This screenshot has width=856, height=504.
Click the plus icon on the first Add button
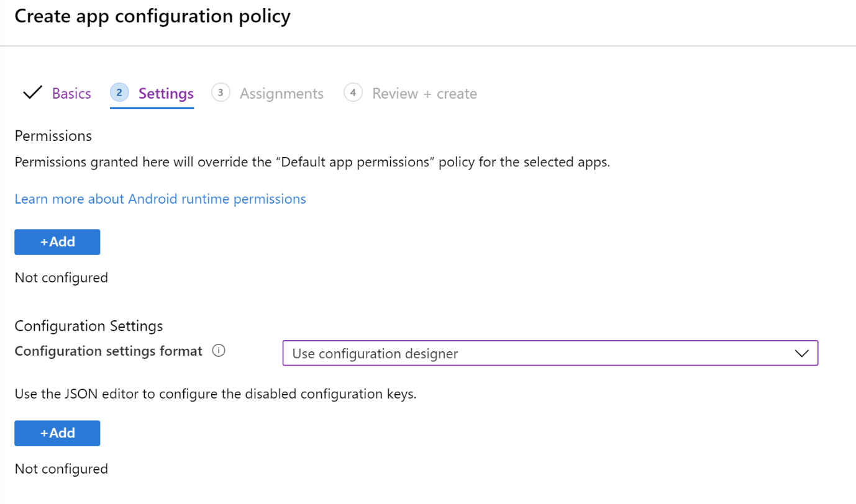point(43,242)
